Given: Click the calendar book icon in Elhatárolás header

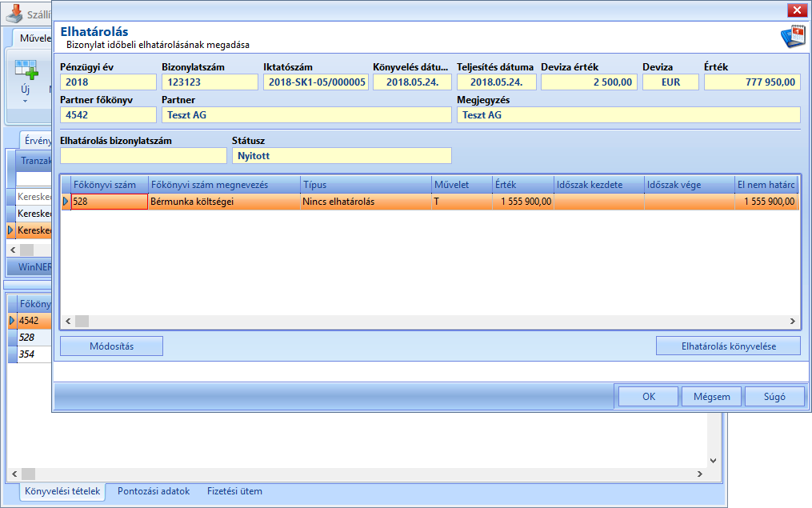Looking at the screenshot, I should [x=792, y=36].
